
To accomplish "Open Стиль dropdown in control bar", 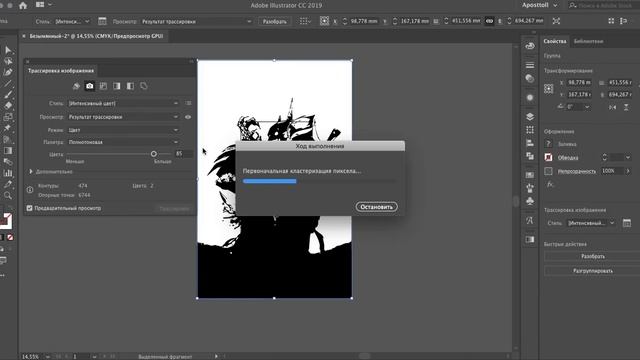I will click(x=72, y=21).
